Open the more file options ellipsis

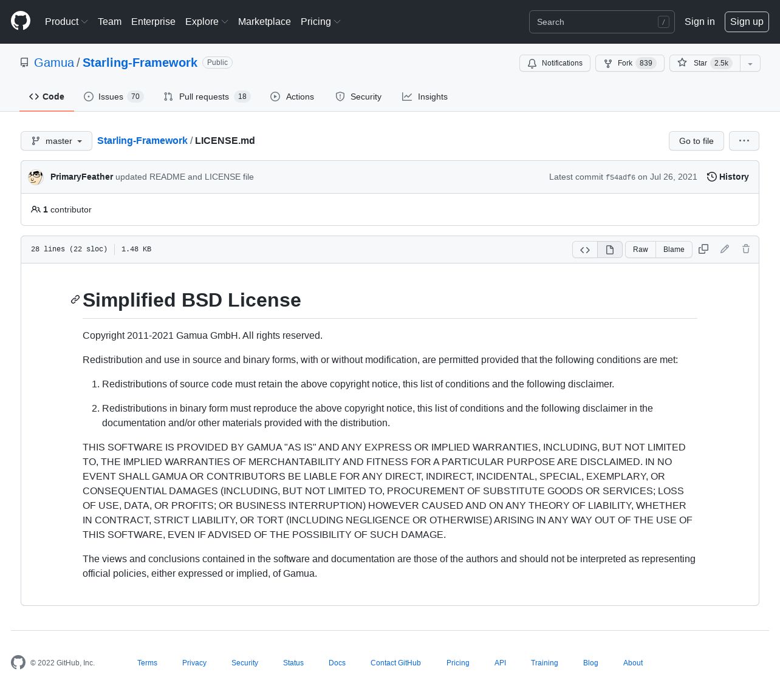coord(744,141)
